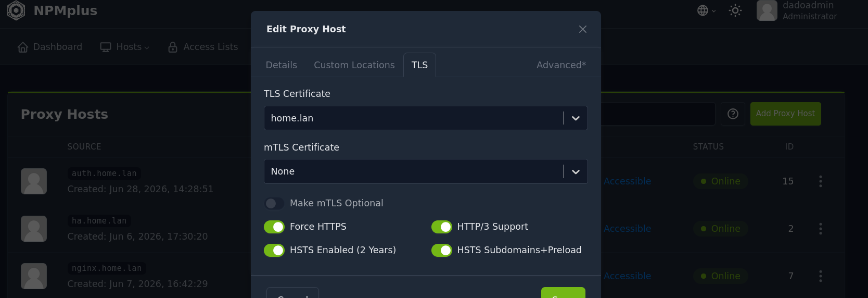Click avatar of ha.home.lan host
The image size is (868, 298).
[34, 229]
